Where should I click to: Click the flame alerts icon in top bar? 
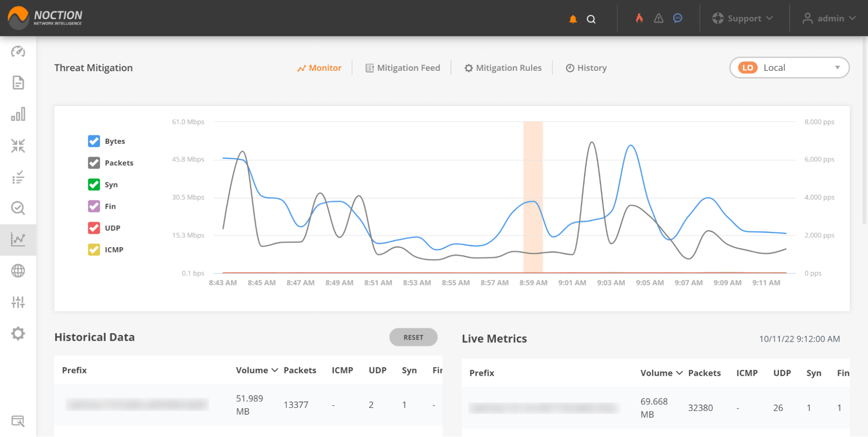click(638, 18)
